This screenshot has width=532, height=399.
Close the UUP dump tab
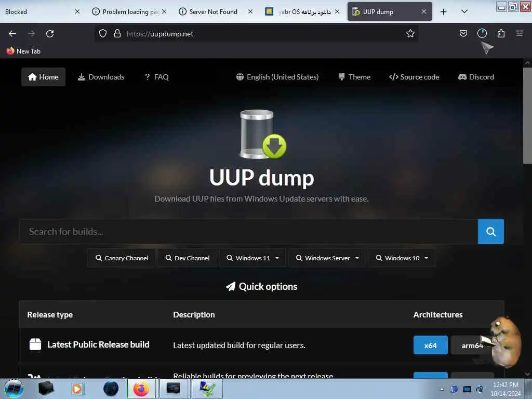coord(424,11)
